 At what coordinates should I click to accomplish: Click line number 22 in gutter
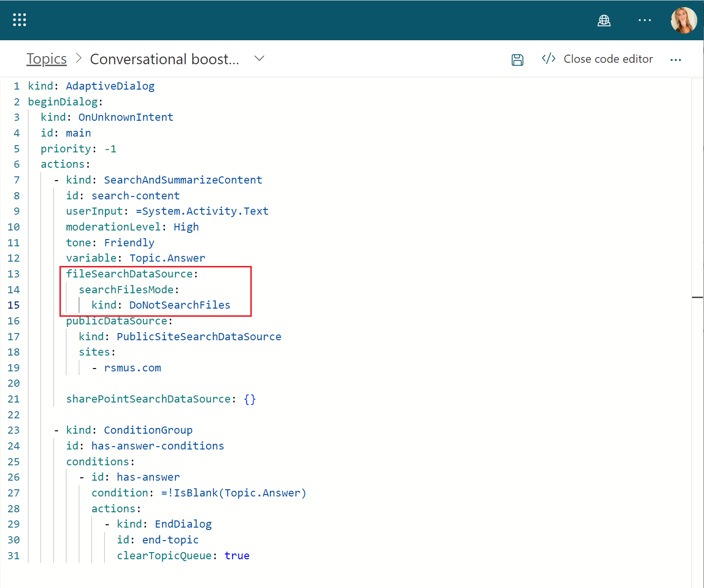point(13,415)
